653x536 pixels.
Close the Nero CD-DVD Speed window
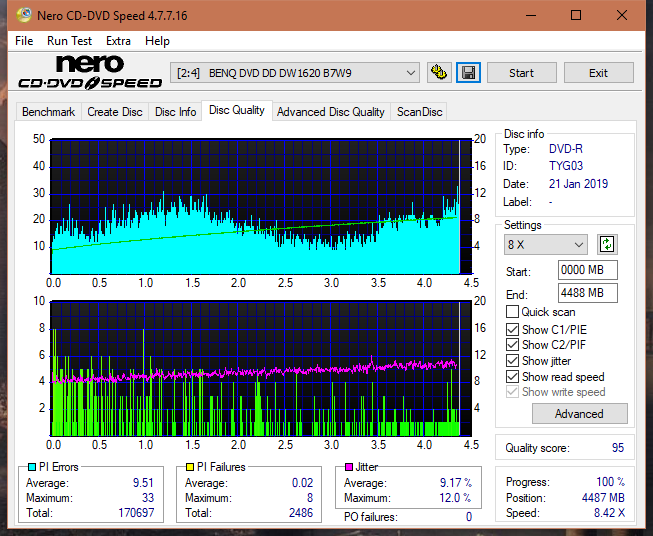(622, 15)
